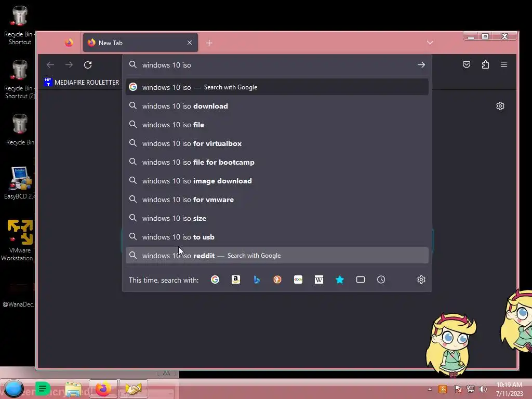The image size is (532, 399).
Task: Open the Extensions puzzle icon
Action: point(486,64)
